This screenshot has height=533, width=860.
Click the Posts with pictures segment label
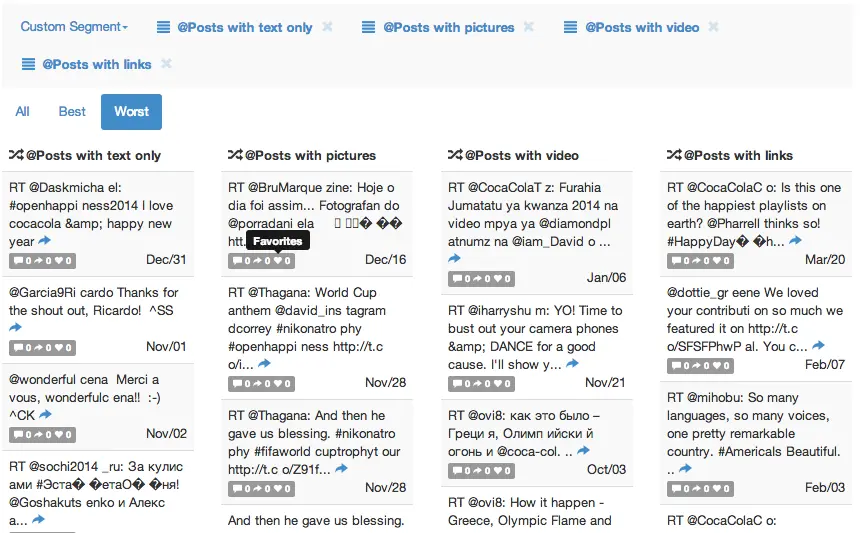coord(448,27)
